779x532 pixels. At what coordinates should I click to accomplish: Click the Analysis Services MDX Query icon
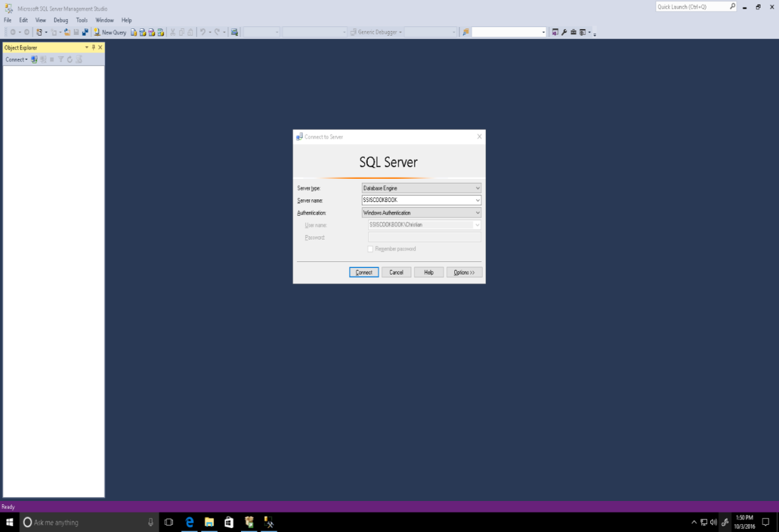coord(143,32)
